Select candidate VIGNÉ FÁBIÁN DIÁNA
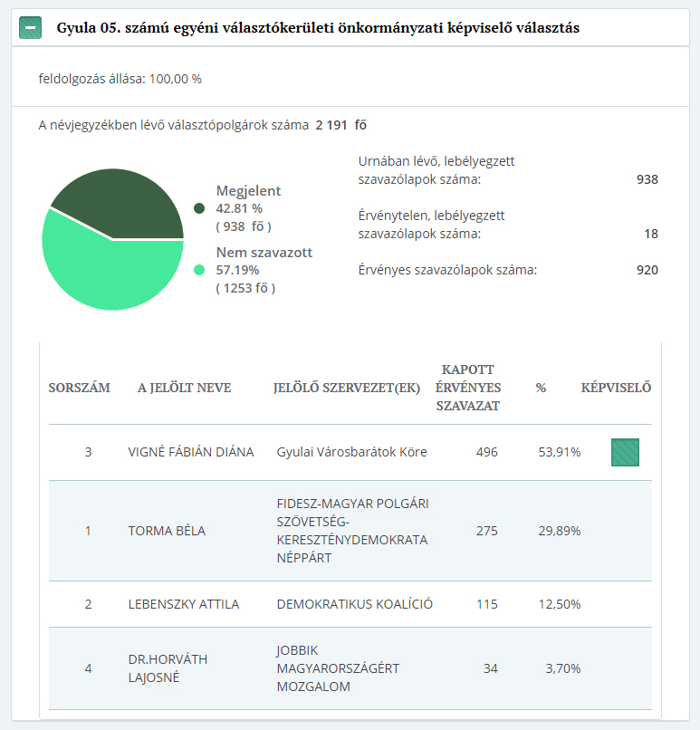The width and height of the screenshot is (700, 730). pos(191,452)
